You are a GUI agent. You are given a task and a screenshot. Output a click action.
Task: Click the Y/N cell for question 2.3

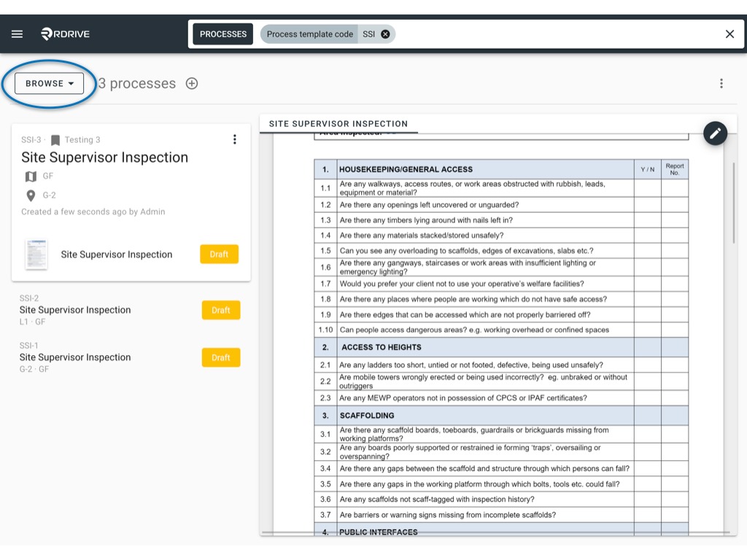(648, 398)
